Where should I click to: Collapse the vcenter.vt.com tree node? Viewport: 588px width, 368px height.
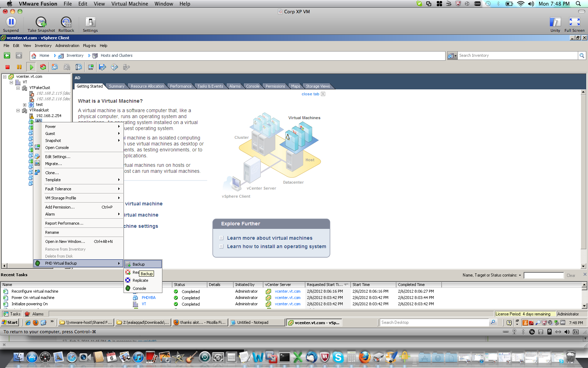tap(5, 76)
